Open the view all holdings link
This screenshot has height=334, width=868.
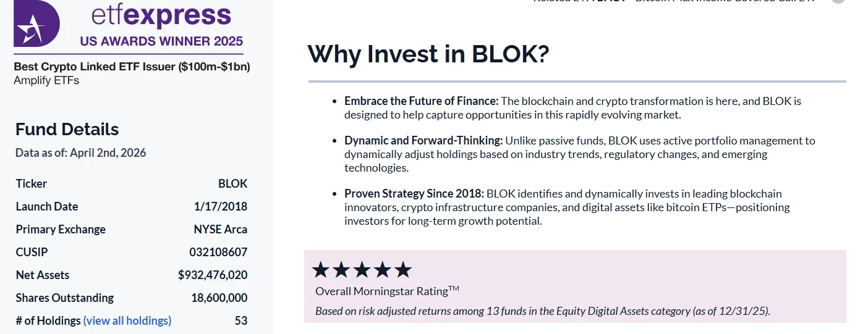(x=127, y=320)
